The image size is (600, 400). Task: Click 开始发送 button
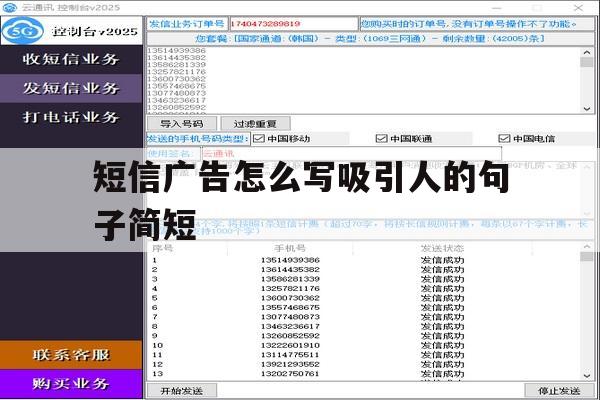[x=182, y=391]
